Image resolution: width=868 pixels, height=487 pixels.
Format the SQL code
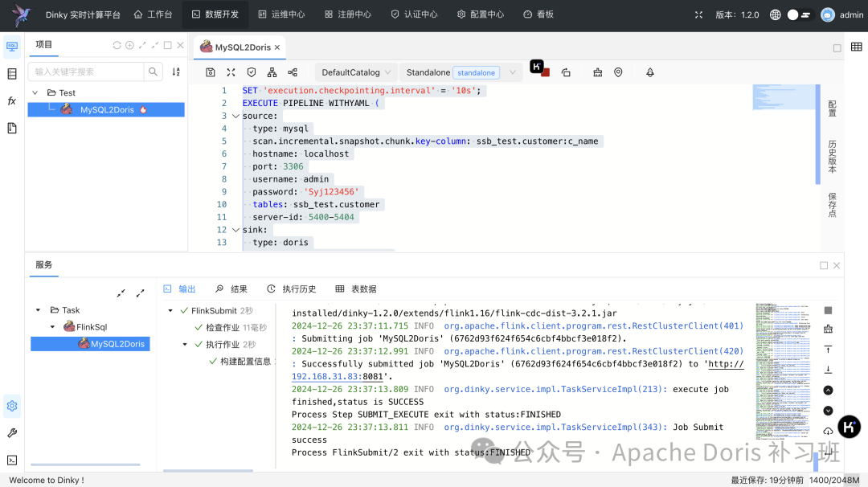[231, 72]
